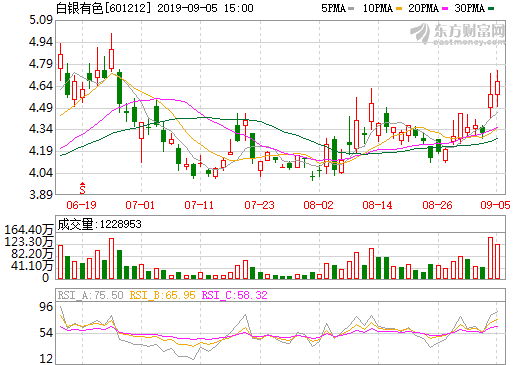
Task: Click the 41.10万 volume axis label
Action: click(32, 266)
